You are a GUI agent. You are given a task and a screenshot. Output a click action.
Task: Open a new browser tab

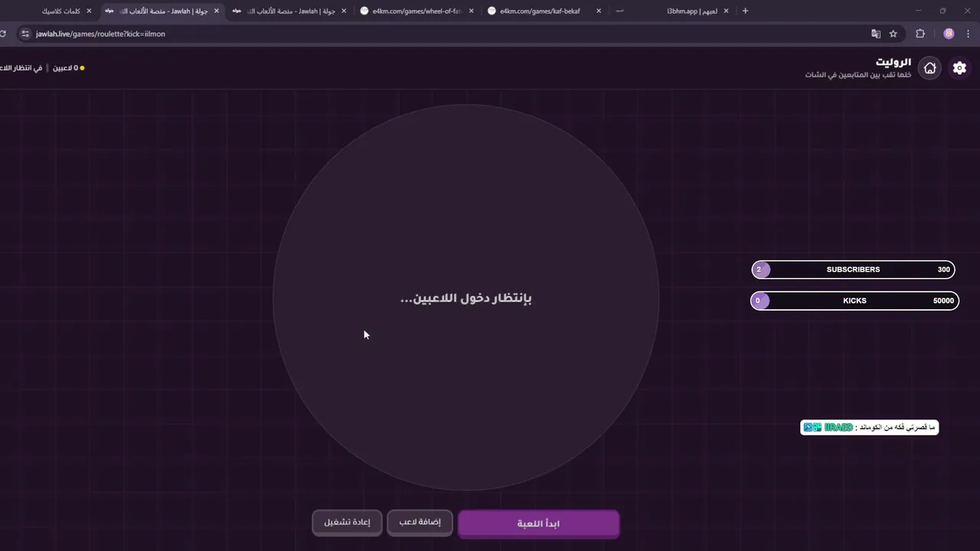745,11
